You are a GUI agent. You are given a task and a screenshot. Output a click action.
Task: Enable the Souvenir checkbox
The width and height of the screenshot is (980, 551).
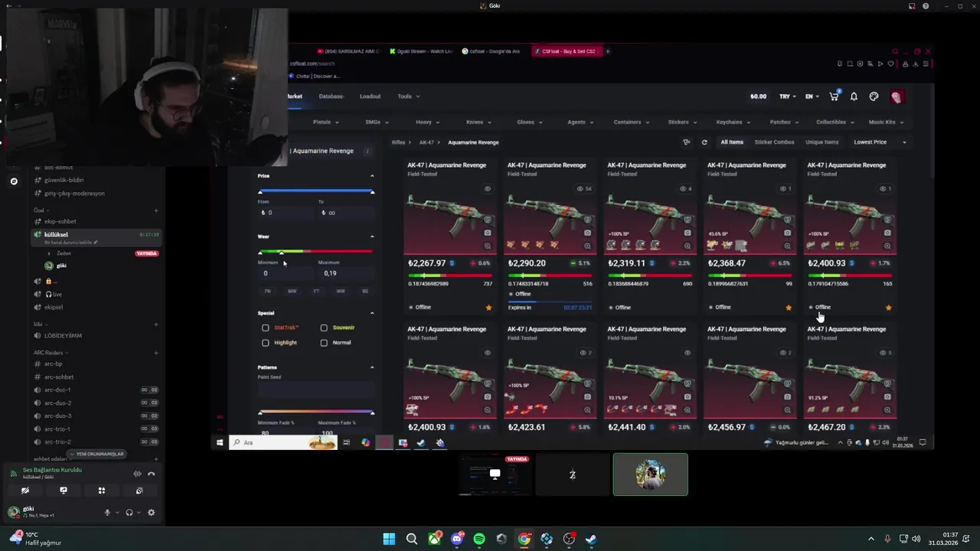click(324, 328)
